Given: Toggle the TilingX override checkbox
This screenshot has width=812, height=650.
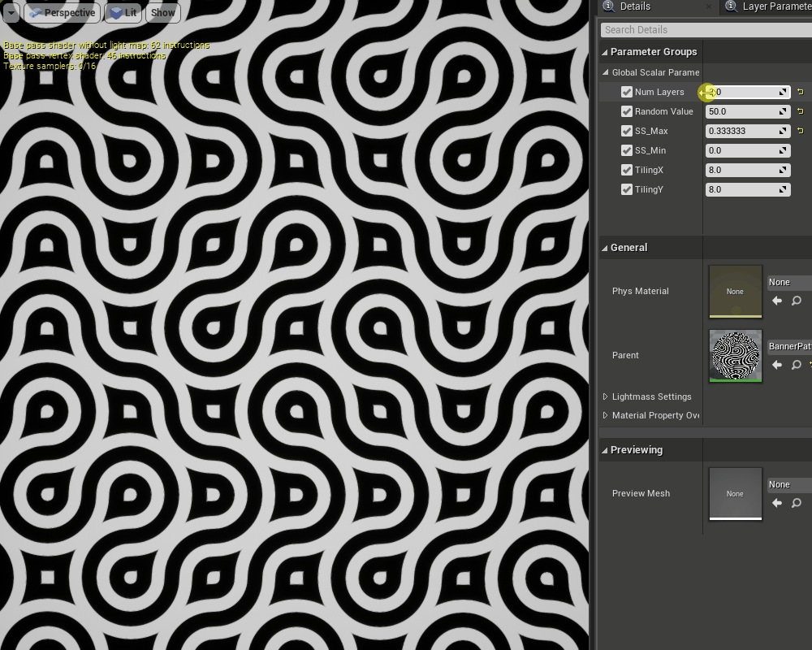Looking at the screenshot, I should click(627, 170).
